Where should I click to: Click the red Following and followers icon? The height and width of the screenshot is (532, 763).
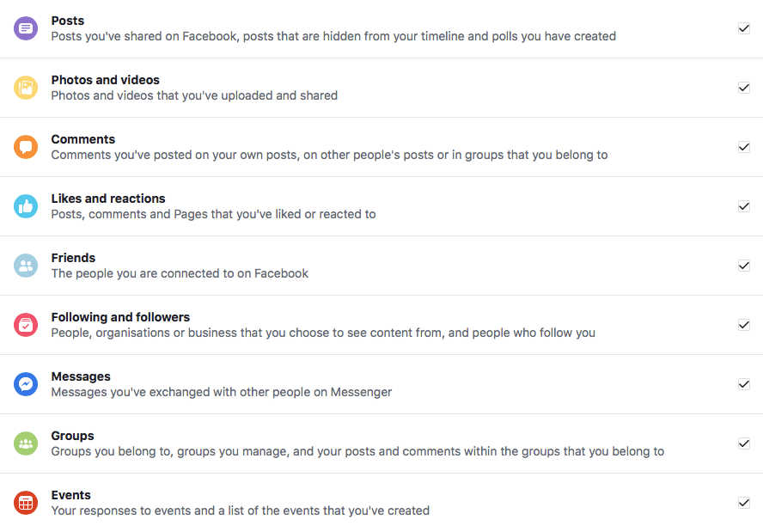coord(26,325)
